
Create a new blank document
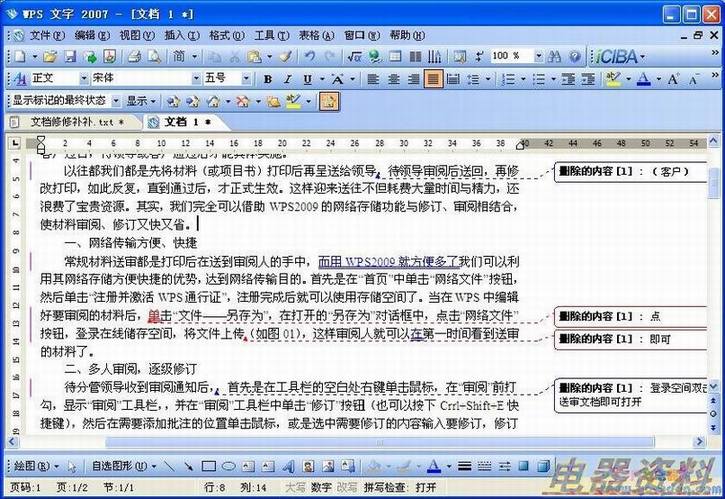click(x=20, y=57)
